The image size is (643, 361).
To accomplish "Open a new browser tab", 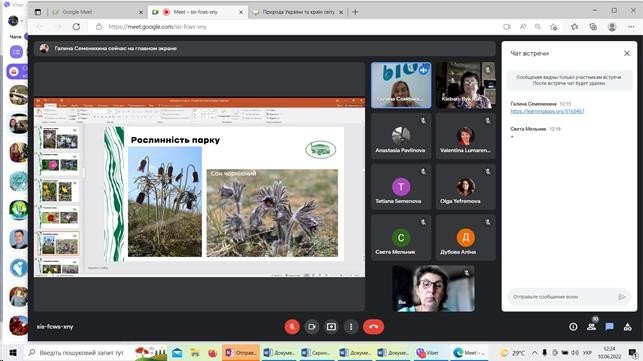I will tap(355, 12).
